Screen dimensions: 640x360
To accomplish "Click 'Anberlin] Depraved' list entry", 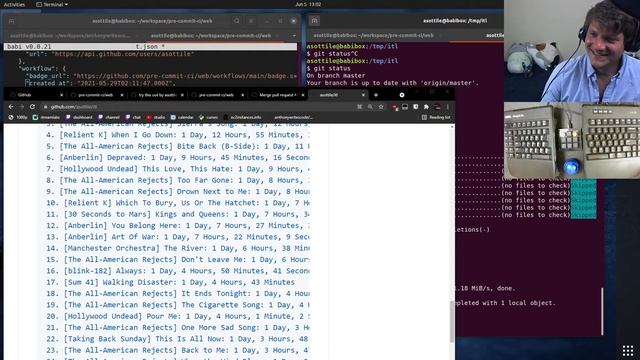I will point(178,158).
